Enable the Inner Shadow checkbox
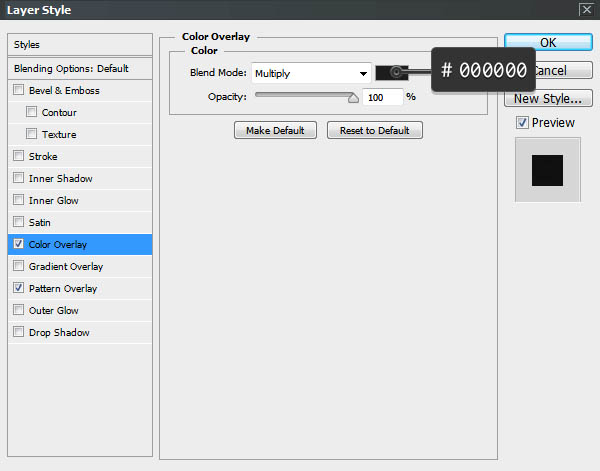This screenshot has height=471, width=600. [19, 179]
